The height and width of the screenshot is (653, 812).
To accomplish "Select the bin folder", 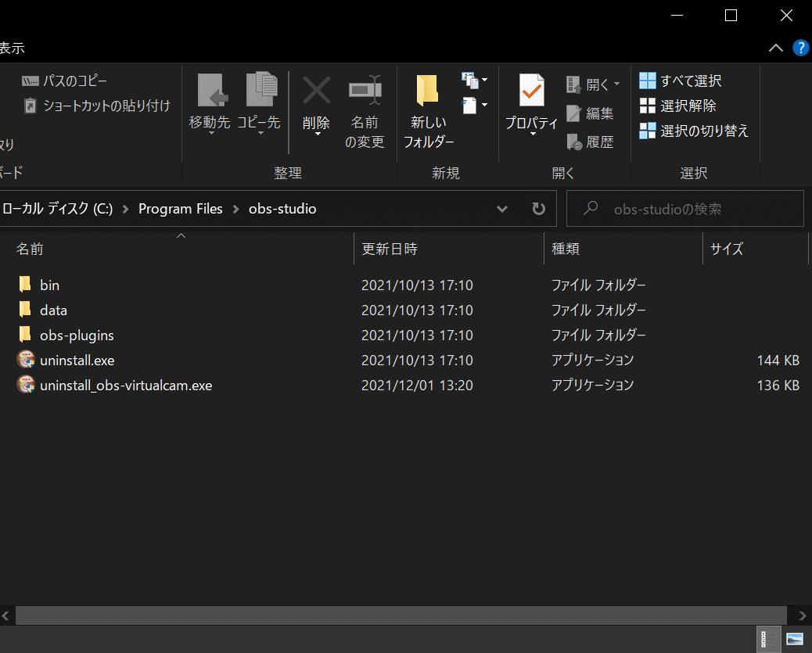I will pyautogui.click(x=50, y=285).
